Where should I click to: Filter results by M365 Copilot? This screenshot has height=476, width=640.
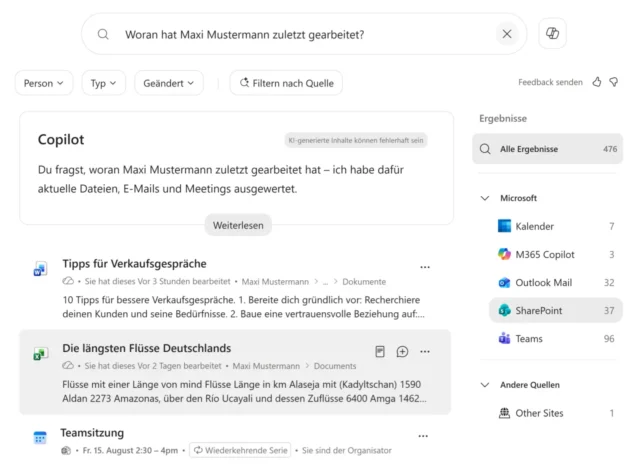(556, 254)
